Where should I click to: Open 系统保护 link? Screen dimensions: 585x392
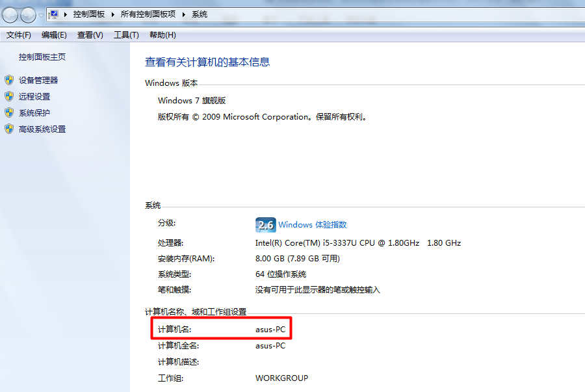[34, 112]
